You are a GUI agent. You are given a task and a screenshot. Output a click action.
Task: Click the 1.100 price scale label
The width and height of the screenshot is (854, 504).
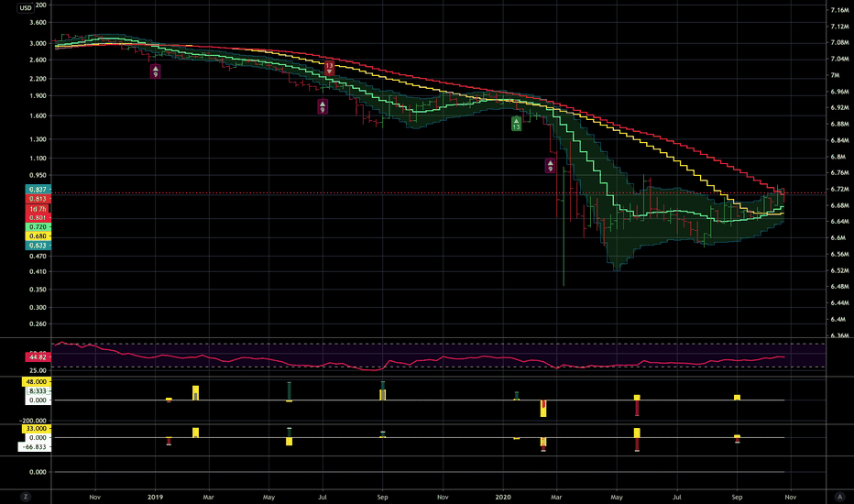tap(38, 158)
